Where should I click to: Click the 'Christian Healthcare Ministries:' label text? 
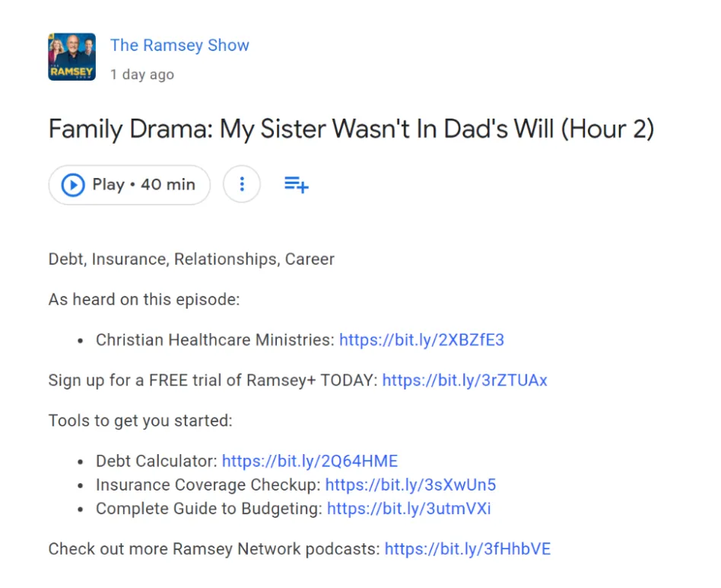pos(214,340)
